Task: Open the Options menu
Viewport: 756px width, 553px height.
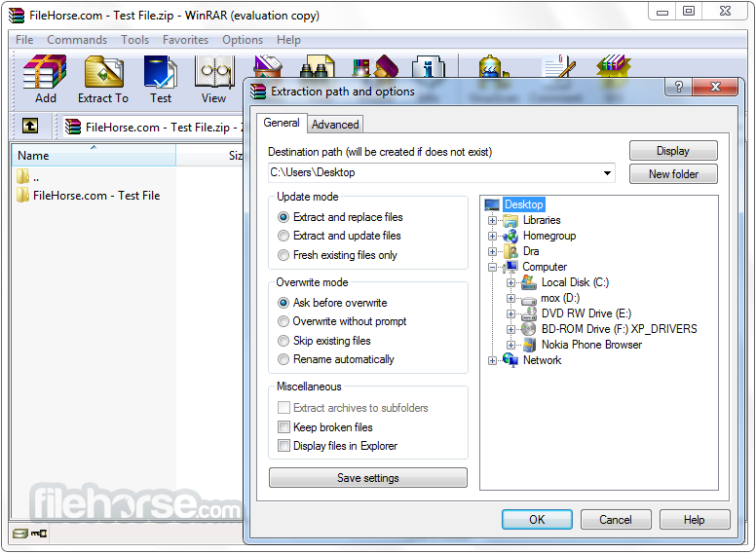Action: [x=243, y=40]
